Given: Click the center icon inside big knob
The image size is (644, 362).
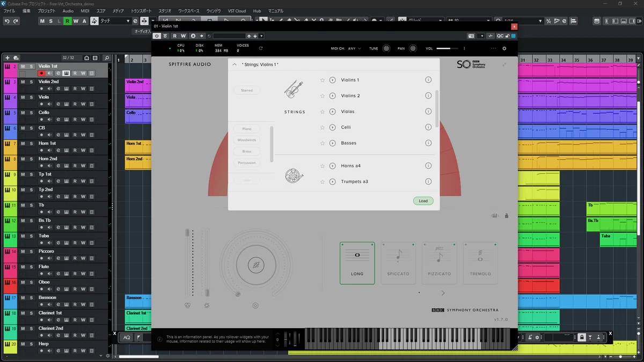Looking at the screenshot, I should click(x=256, y=265).
